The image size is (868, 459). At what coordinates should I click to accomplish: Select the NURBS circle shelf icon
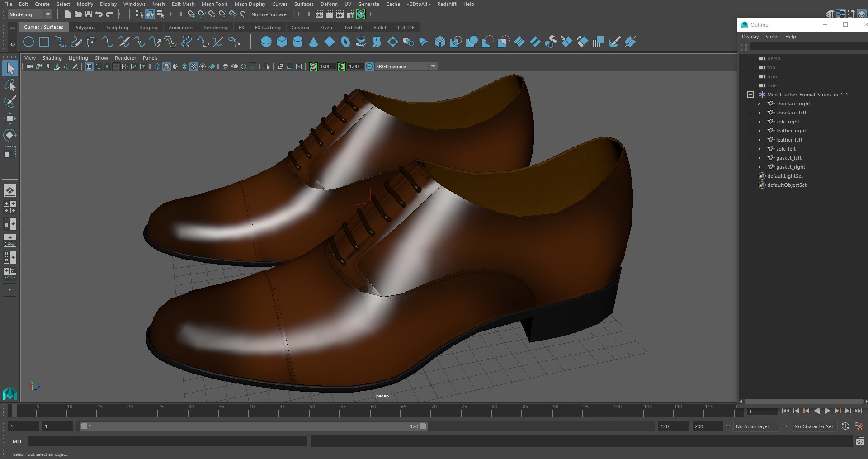tap(28, 42)
